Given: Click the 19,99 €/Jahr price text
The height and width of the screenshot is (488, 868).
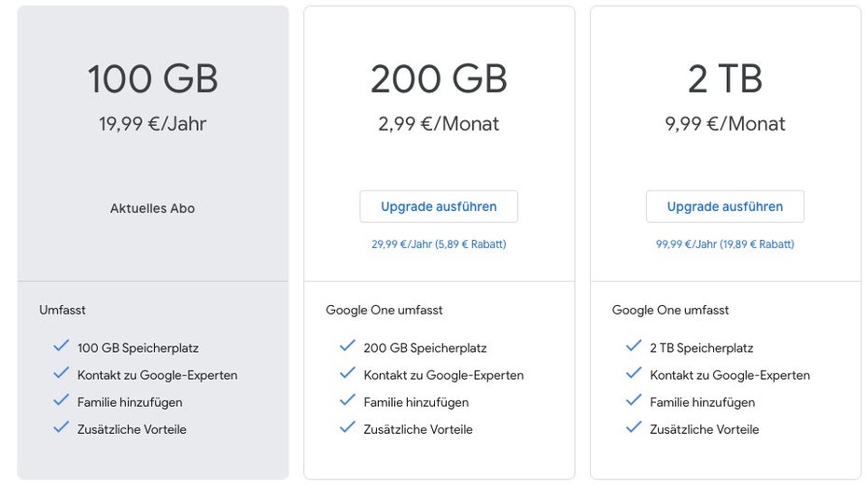Looking at the screenshot, I should (x=152, y=124).
